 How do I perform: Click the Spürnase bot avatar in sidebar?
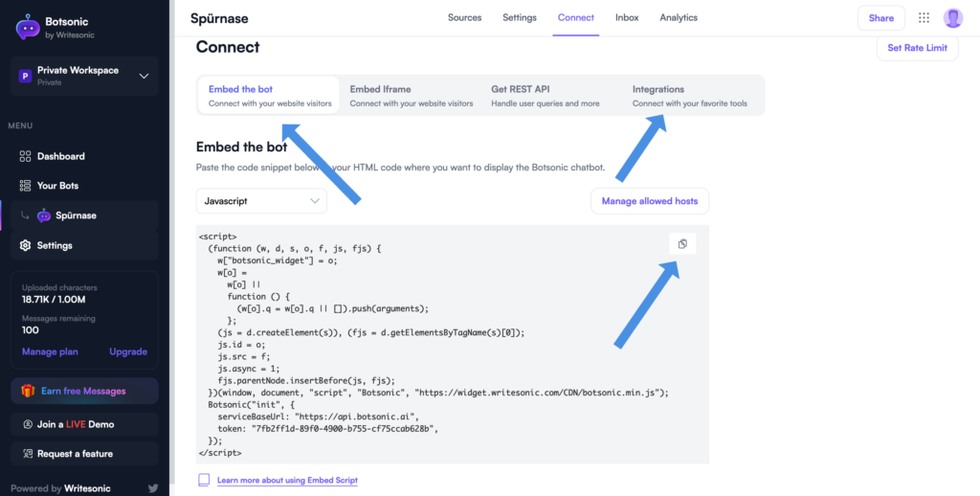coord(44,215)
